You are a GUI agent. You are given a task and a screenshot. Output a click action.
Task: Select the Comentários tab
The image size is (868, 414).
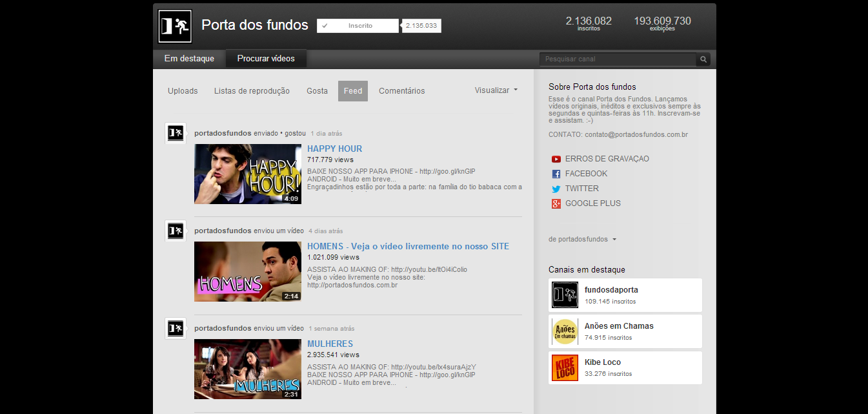(401, 91)
